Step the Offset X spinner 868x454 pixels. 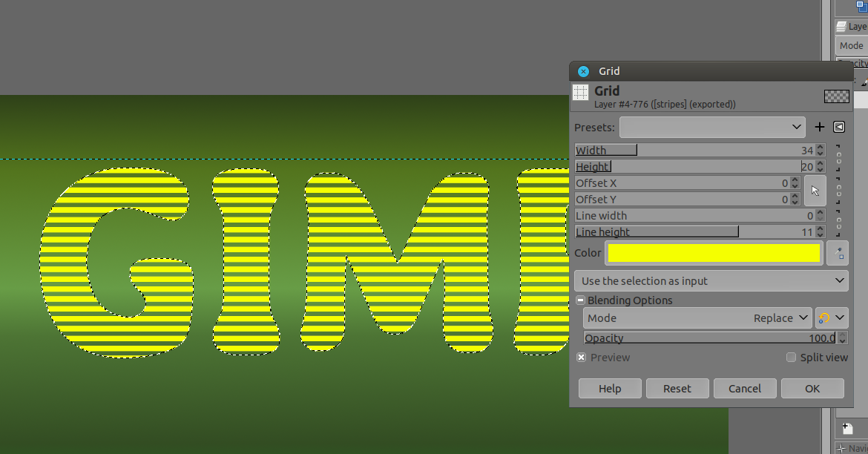(x=795, y=182)
